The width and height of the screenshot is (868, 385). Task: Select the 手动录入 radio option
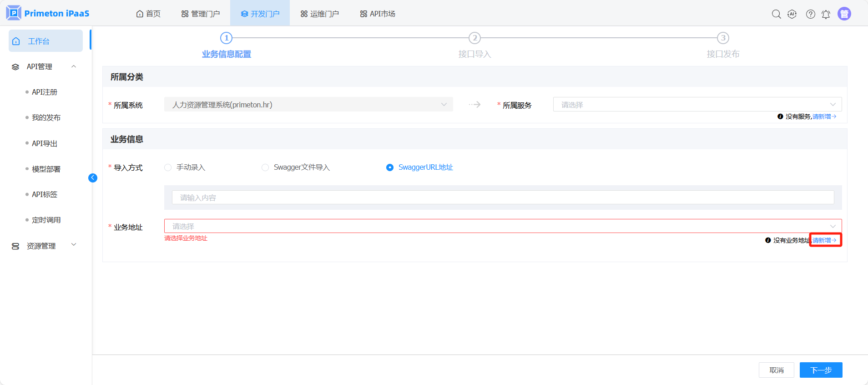pos(168,167)
